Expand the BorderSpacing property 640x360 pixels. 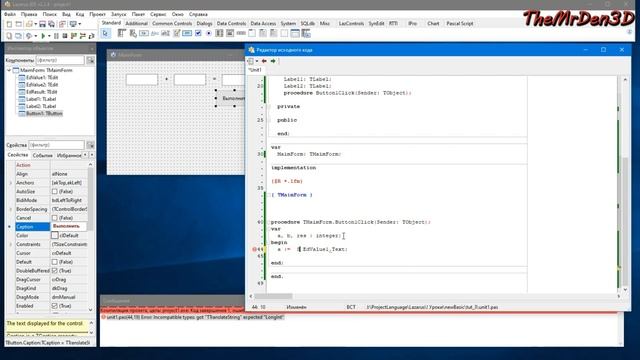(11, 209)
